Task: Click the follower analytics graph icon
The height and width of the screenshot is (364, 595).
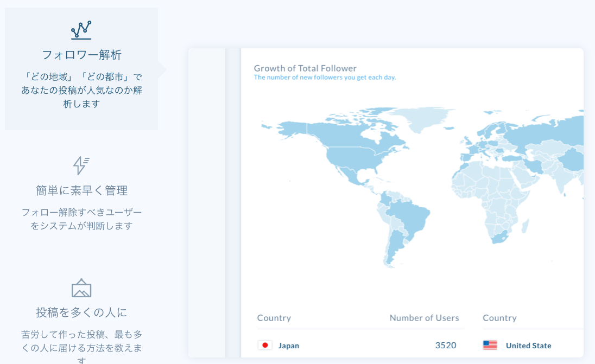Action: (81, 30)
